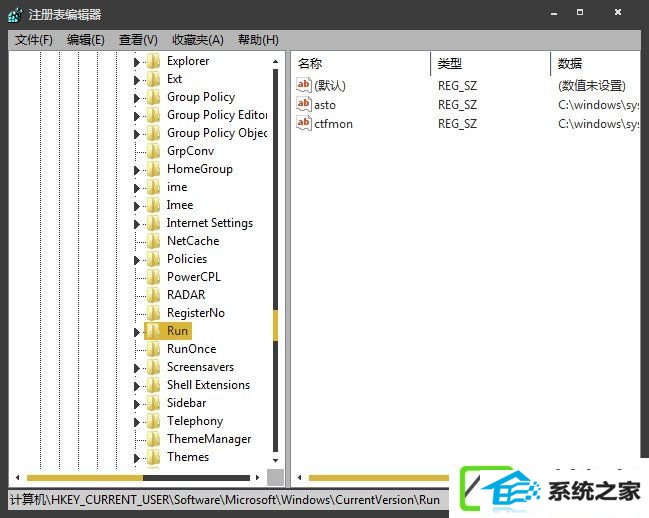Expand the Themes key
Image resolution: width=649 pixels, height=518 pixels.
(x=137, y=458)
